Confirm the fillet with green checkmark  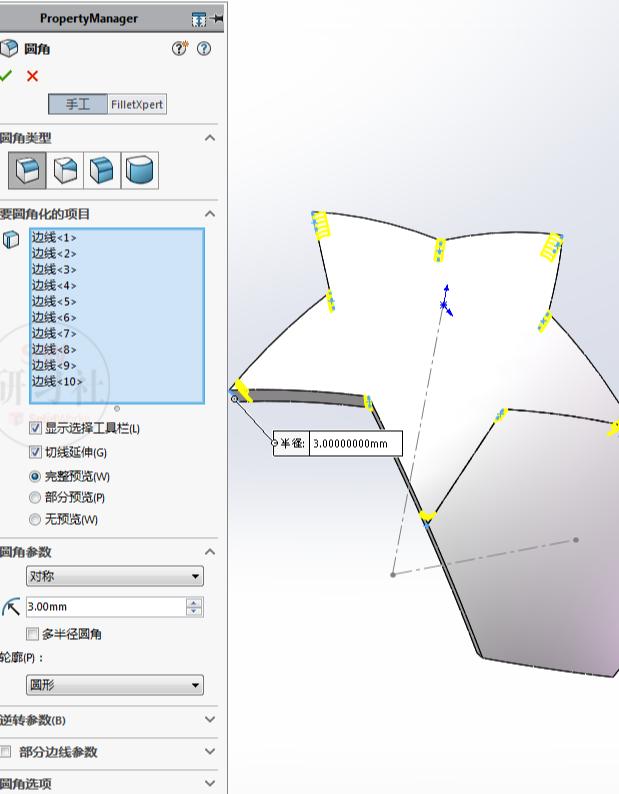coord(6,76)
